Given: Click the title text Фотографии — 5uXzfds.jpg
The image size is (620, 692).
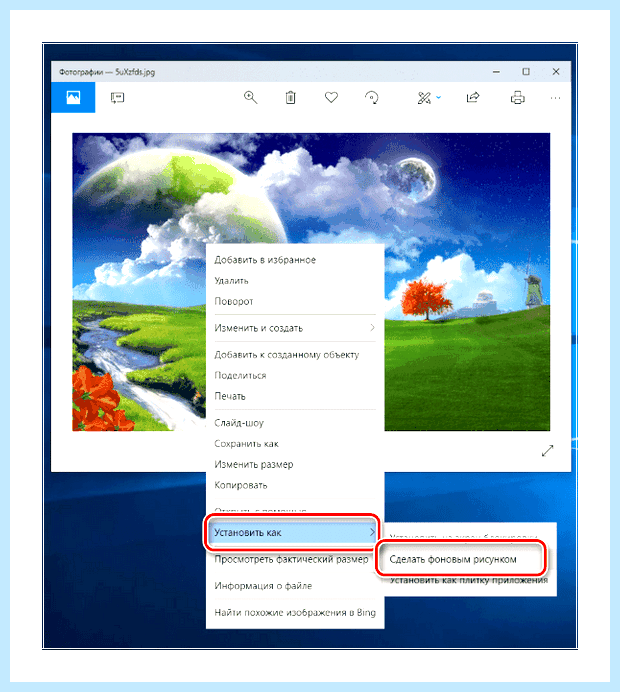Looking at the screenshot, I should click(x=107, y=72).
